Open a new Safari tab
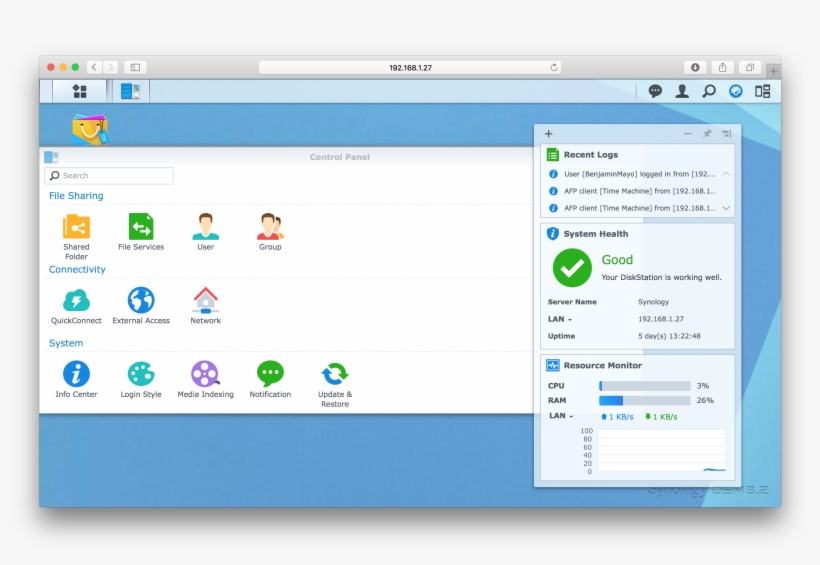This screenshot has width=820, height=565. click(773, 70)
